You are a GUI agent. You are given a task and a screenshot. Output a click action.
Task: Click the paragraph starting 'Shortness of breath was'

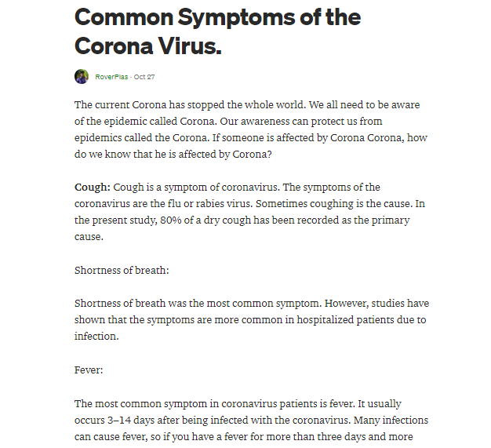(x=252, y=319)
